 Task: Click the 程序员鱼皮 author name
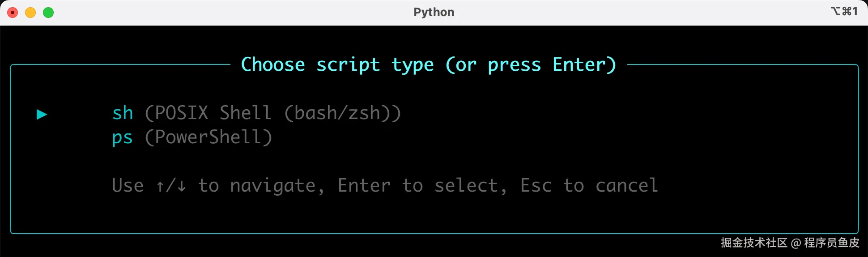tap(832, 243)
